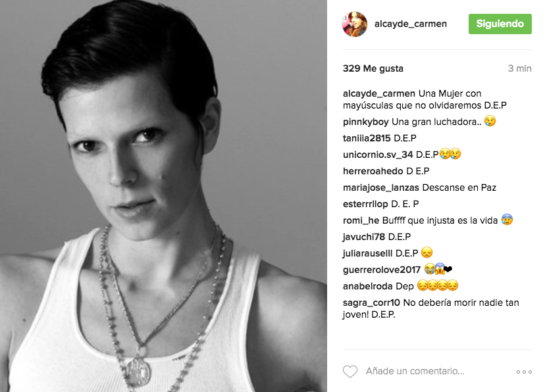This screenshot has width=545, height=392.
Task: Open the 3 min timestamp link
Action: (x=519, y=68)
